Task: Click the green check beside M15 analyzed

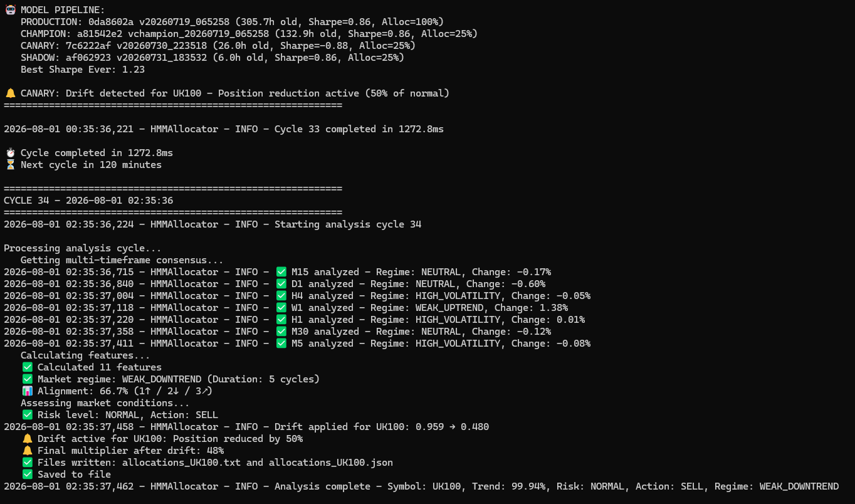Action: (x=281, y=272)
